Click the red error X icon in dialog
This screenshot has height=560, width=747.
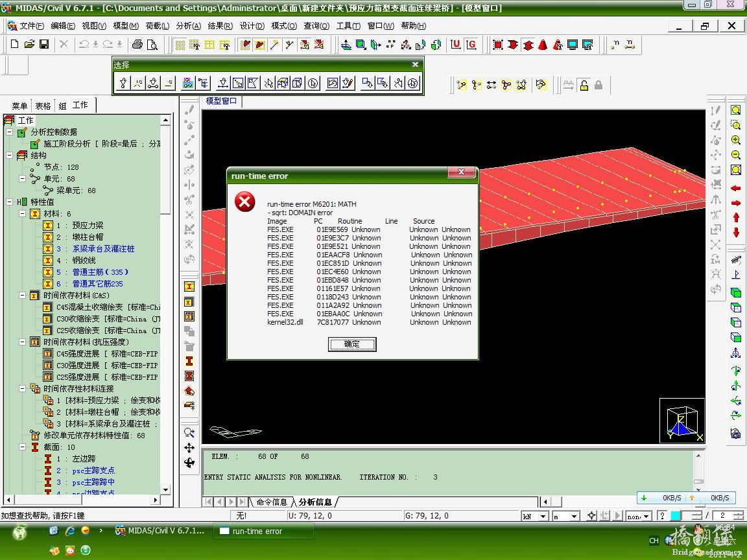(245, 202)
